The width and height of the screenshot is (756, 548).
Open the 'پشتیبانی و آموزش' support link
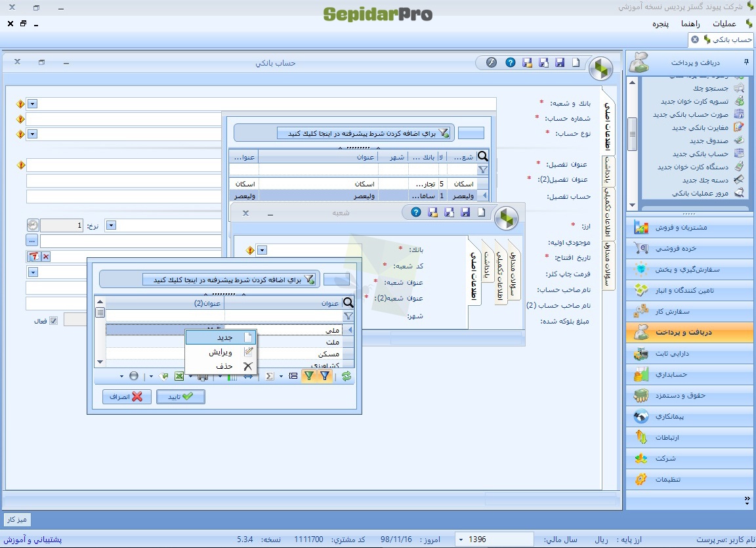pyautogui.click(x=32, y=539)
